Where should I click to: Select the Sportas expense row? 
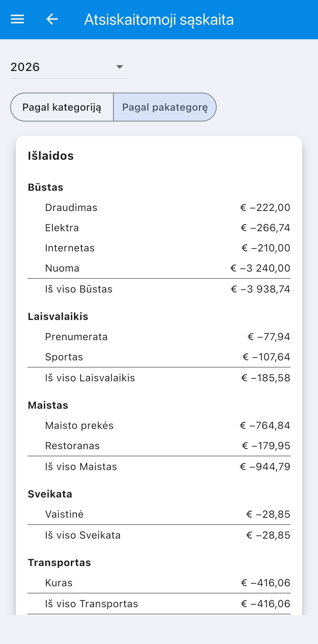(x=159, y=357)
